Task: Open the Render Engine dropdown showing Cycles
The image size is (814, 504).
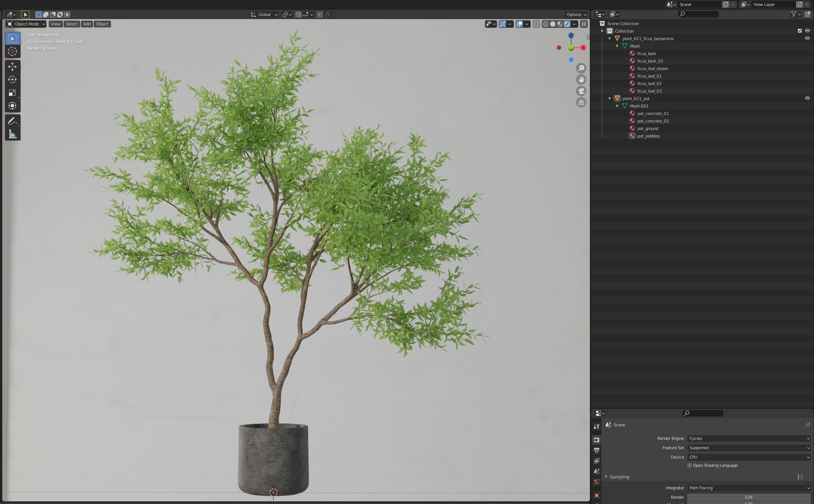Action: (x=748, y=438)
